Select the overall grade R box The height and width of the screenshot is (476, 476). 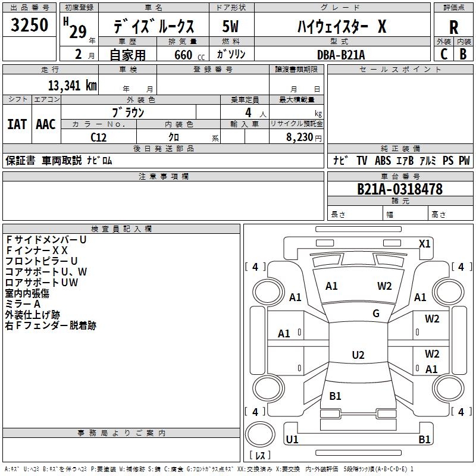[453, 27]
